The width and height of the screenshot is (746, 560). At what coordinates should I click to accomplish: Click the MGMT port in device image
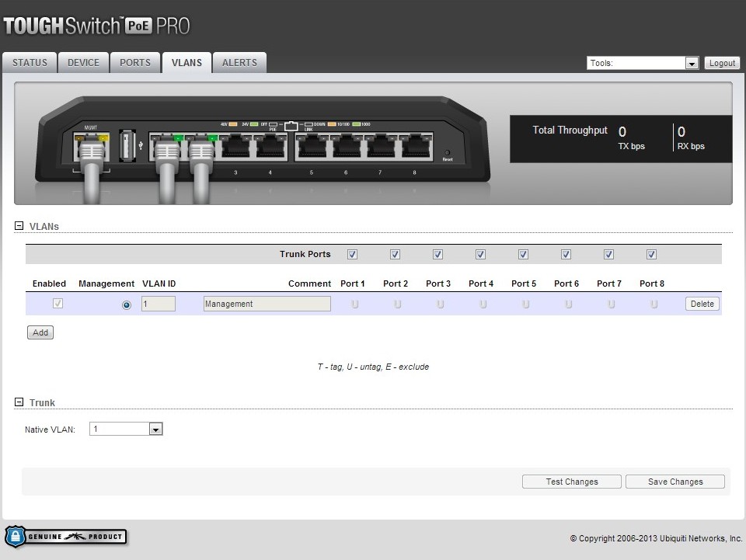pos(91,147)
